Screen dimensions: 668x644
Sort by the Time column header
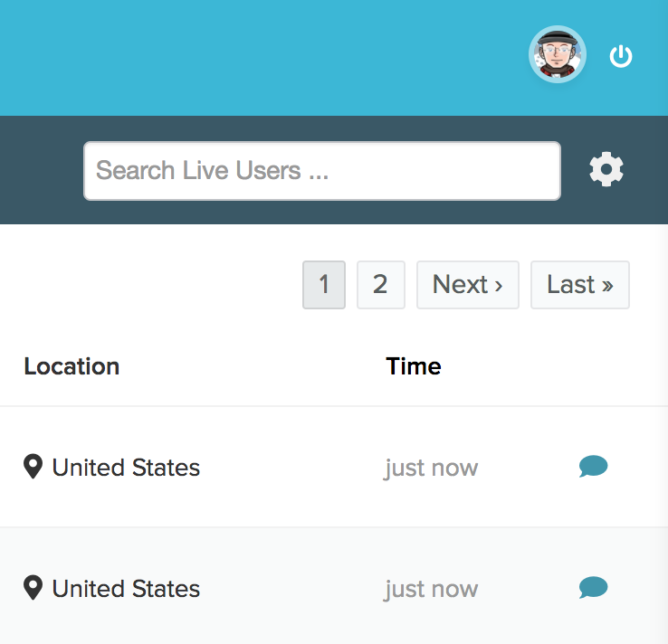414,366
